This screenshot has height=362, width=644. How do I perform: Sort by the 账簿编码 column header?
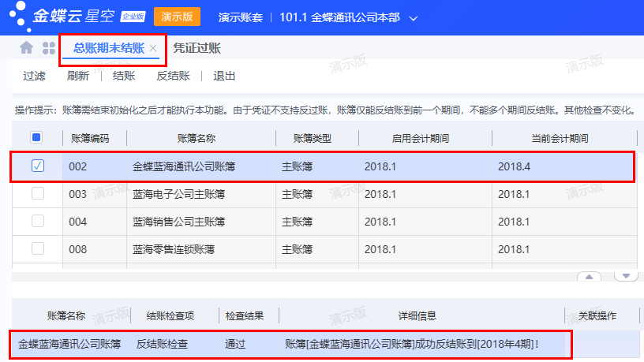90,138
